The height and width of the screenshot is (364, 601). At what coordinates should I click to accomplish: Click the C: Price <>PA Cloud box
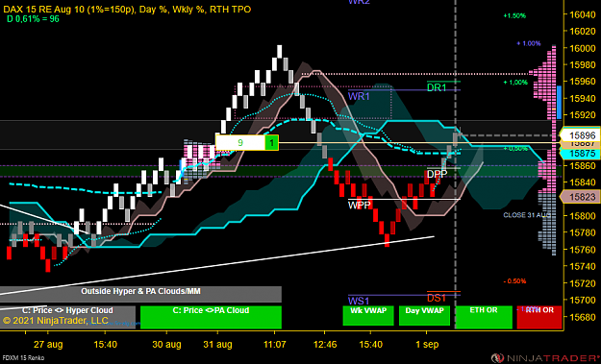[212, 317]
